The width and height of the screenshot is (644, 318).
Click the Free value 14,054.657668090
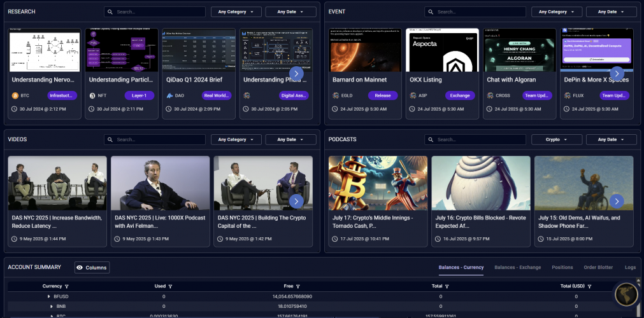coord(292,296)
